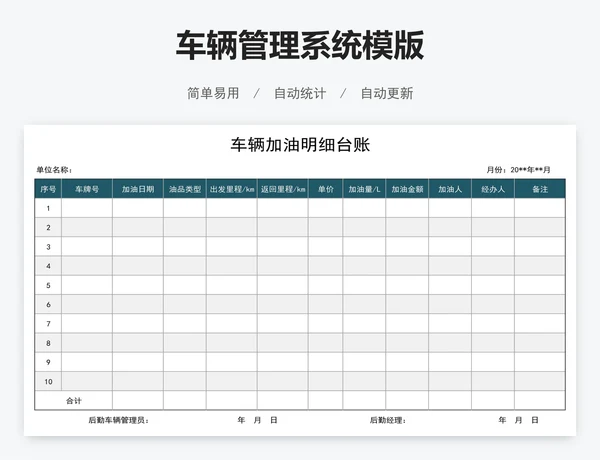Image resolution: width=600 pixels, height=460 pixels.
Task: Select the sheet heading 车辆加油明细台账
Action: [x=300, y=145]
